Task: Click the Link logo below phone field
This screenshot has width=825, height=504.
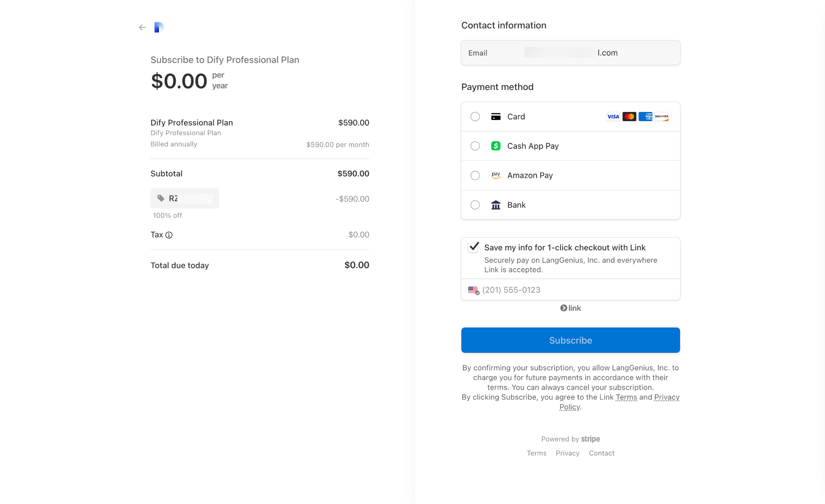Action: coord(571,308)
